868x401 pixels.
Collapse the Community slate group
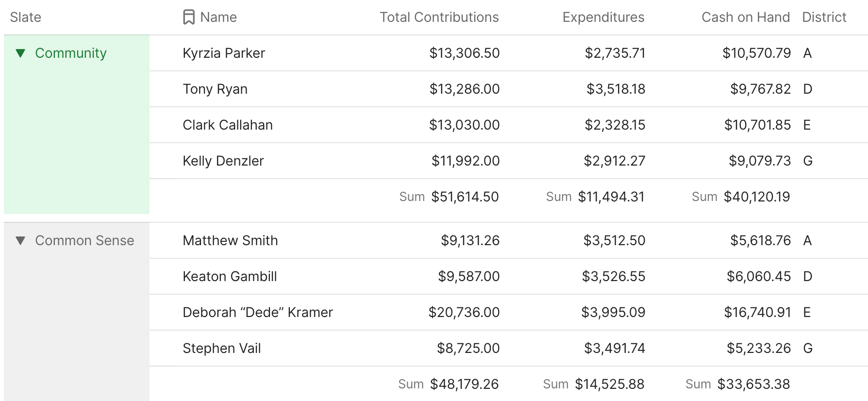click(x=20, y=53)
